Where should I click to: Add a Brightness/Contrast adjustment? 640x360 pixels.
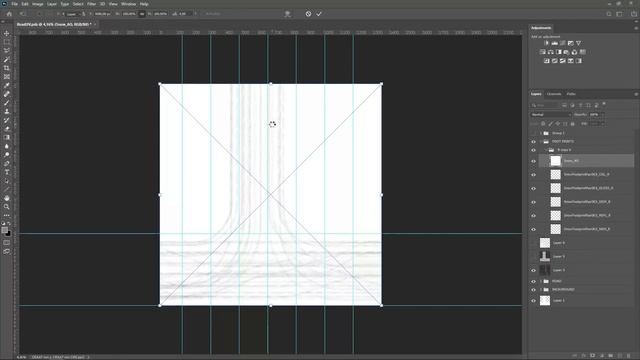(546, 43)
